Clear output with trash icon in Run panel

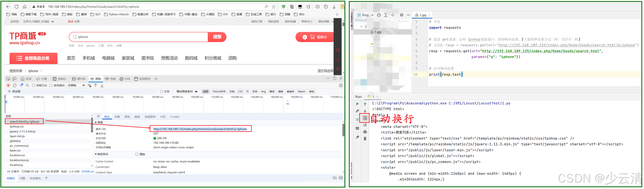(x=365, y=138)
